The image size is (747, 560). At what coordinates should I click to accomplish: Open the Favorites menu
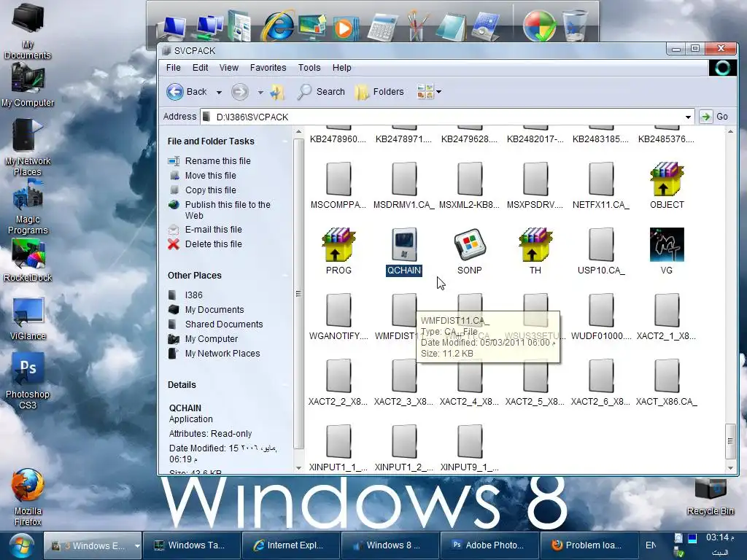click(268, 68)
